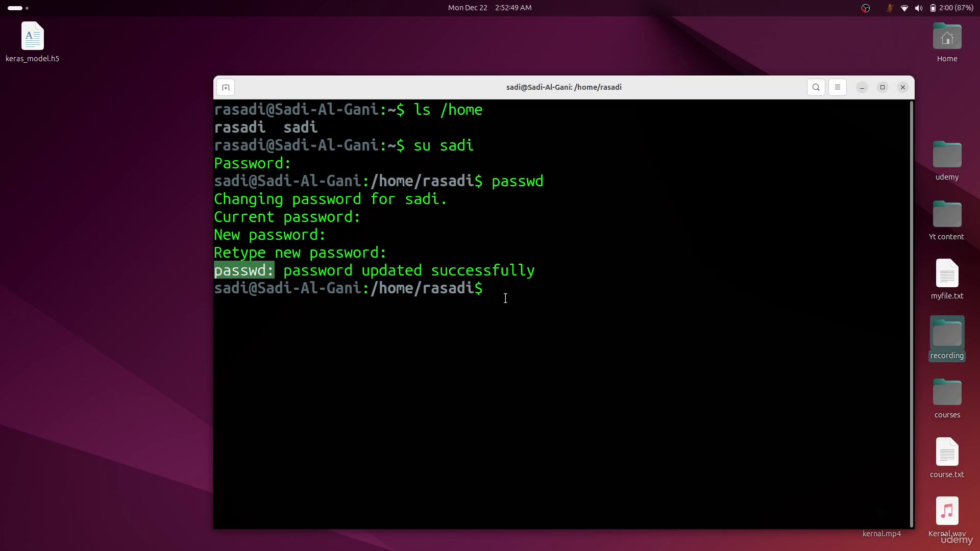
Task: Click 'Changing password for sadi.' line
Action: point(330,199)
